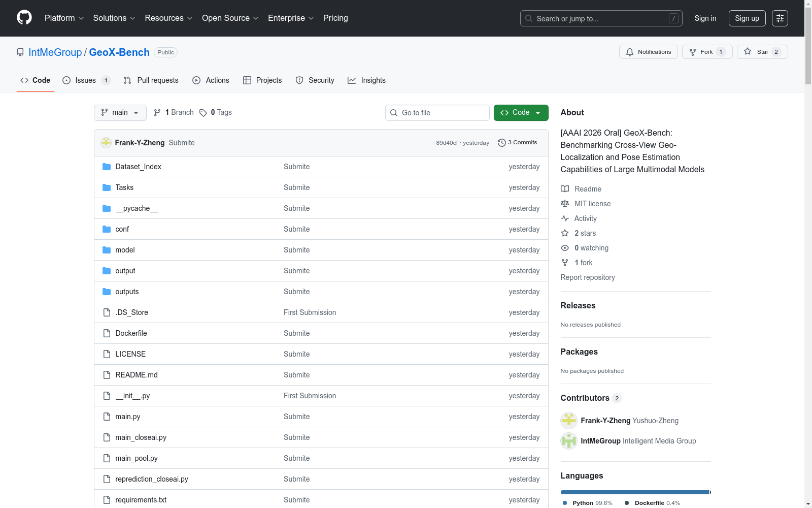The image size is (812, 508).
Task: Open the appearance settings icon button
Action: pyautogui.click(x=780, y=18)
